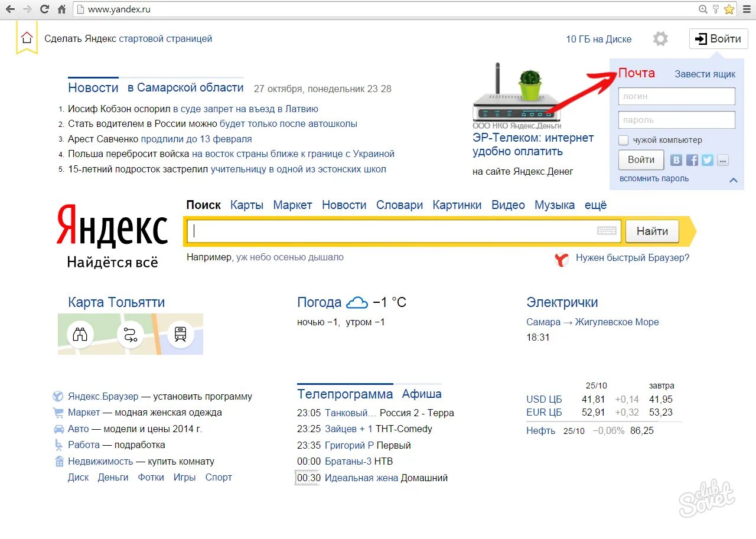Click the Яндекс logo
The height and width of the screenshot is (539, 756).
tap(112, 226)
